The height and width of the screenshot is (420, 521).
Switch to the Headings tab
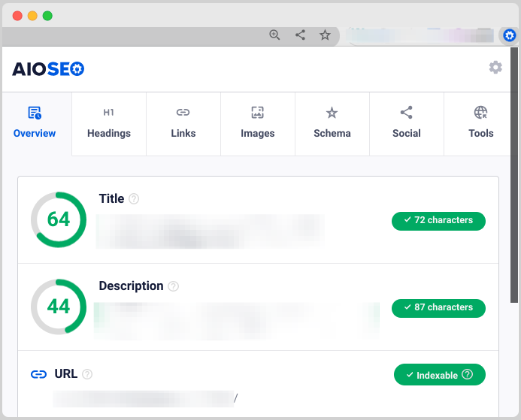point(109,123)
